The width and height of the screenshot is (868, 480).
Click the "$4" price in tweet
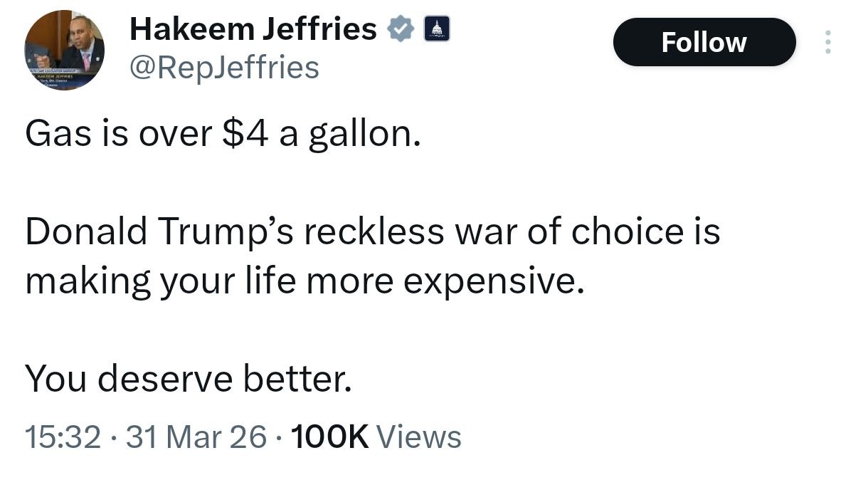(245, 133)
